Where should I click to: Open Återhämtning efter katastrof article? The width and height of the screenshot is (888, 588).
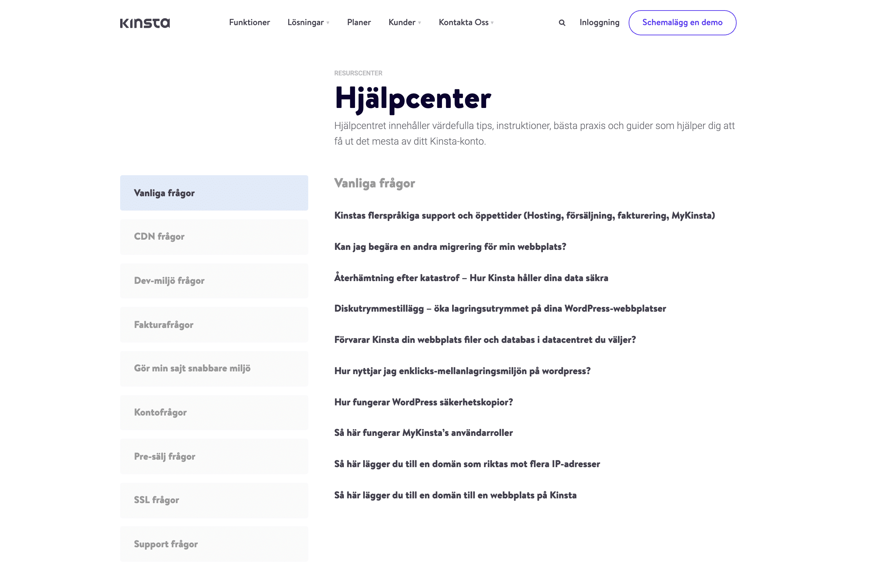tap(471, 277)
